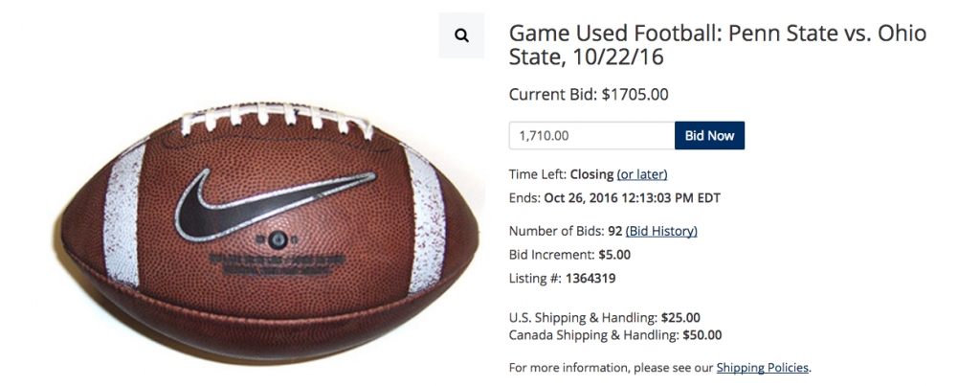
Task: Click the Current Bid $1705.00 text
Action: [589, 95]
